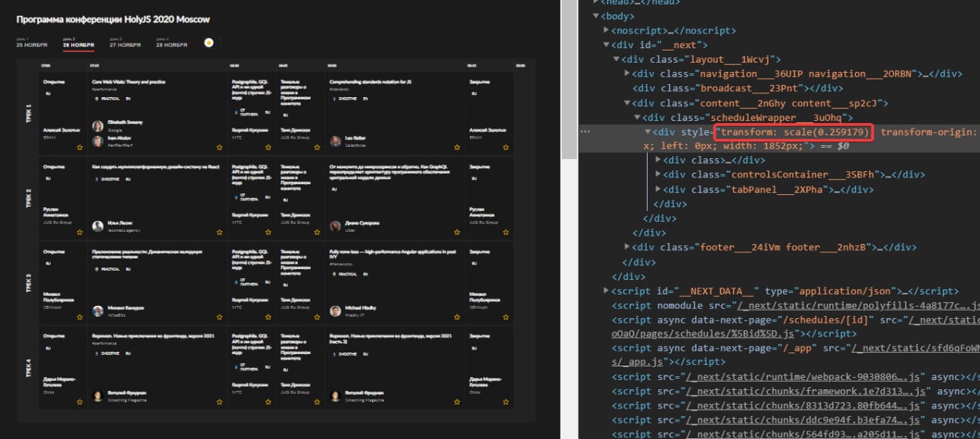Viewport: 980px width, 439px height.
Task: Click Elizabeth Sweeny's speaker avatar
Action: [x=98, y=126]
